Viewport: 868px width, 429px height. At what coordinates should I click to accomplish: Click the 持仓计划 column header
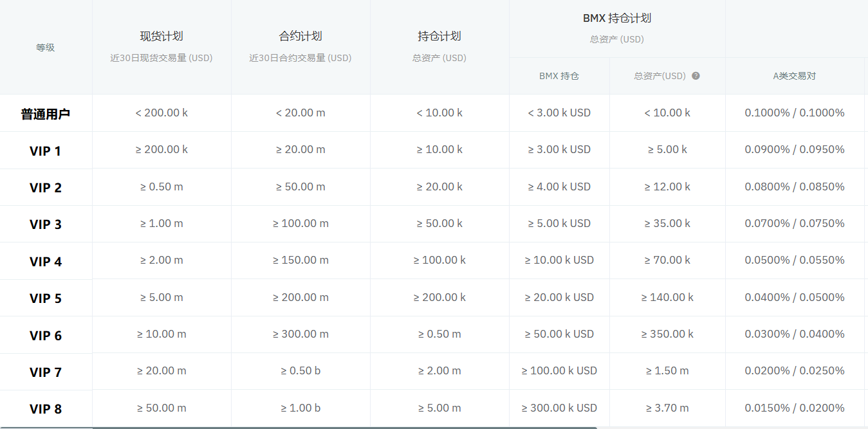point(439,37)
